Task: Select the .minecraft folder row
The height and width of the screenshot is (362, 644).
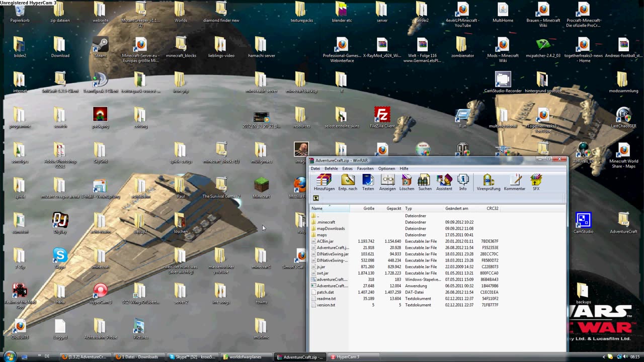Action: 405,222
